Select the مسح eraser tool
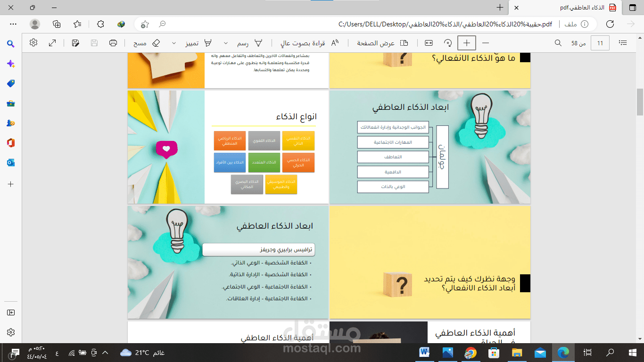The height and width of the screenshot is (362, 644). coord(147,43)
